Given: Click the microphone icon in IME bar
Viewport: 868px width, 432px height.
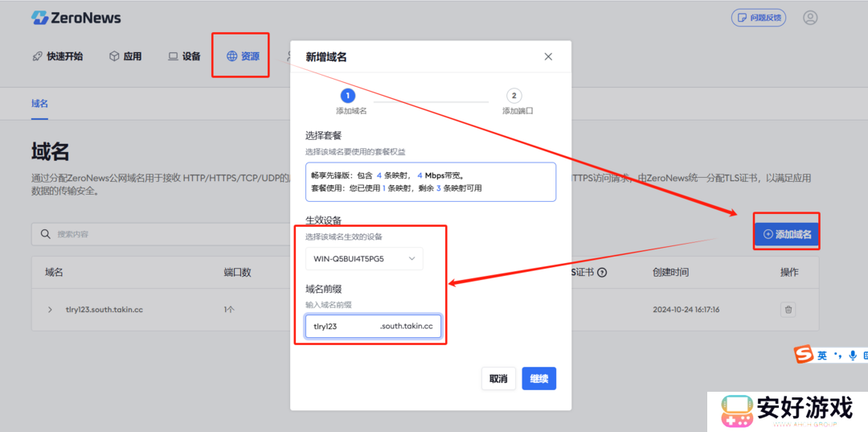Looking at the screenshot, I should pyautogui.click(x=852, y=355).
